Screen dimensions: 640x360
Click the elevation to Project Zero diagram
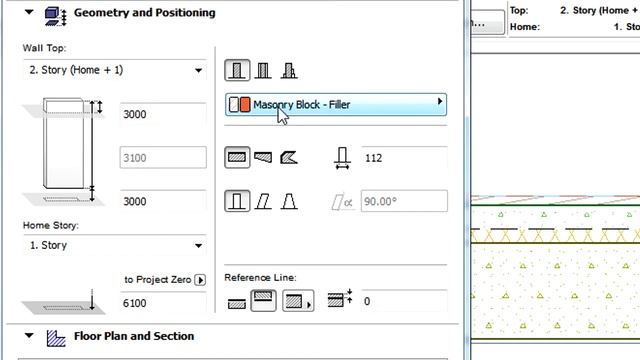[x=64, y=303]
